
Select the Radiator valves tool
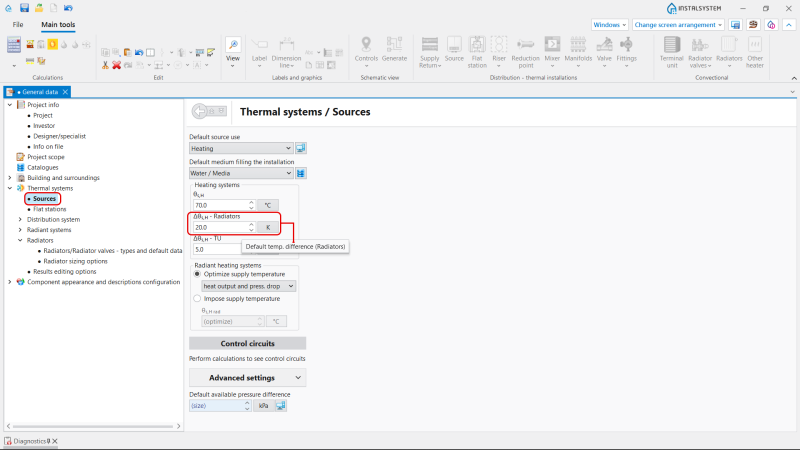(x=700, y=52)
